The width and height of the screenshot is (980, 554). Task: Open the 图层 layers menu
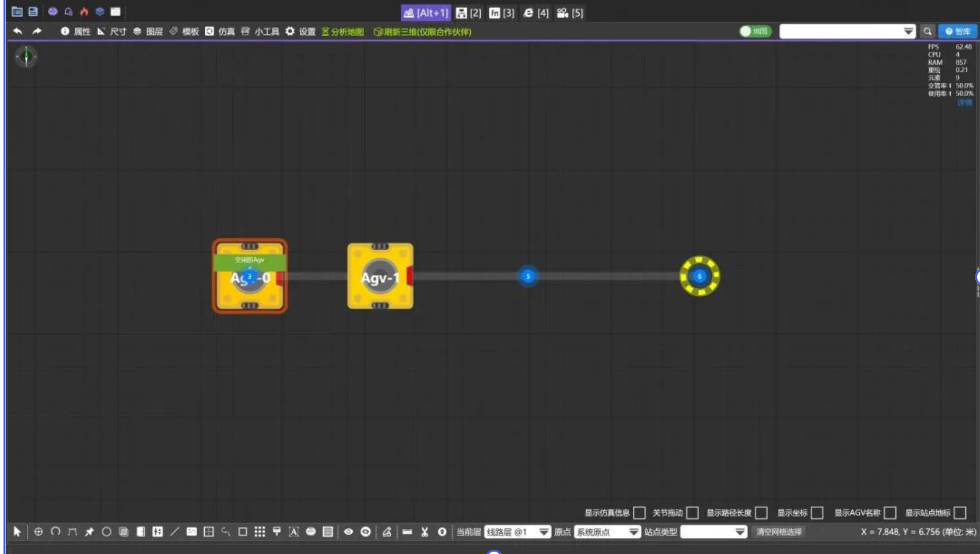pos(148,31)
